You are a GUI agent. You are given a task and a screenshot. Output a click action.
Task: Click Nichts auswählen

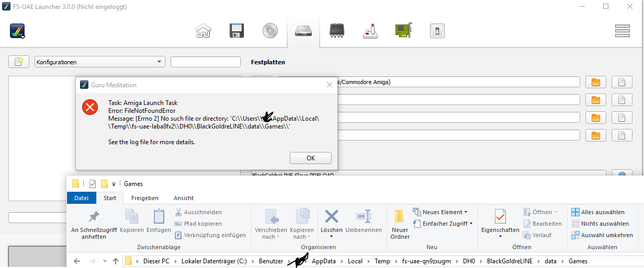pos(600,224)
